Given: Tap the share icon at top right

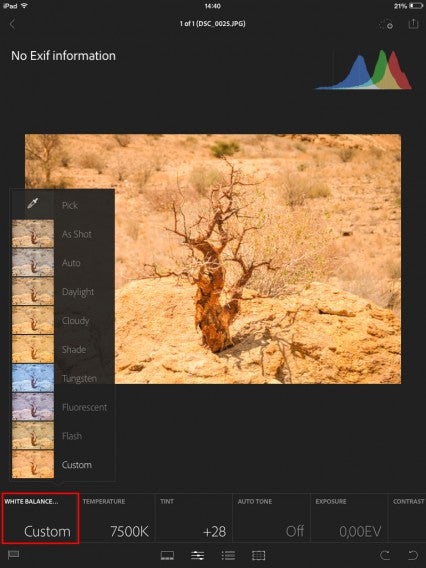Looking at the screenshot, I should [x=413, y=24].
